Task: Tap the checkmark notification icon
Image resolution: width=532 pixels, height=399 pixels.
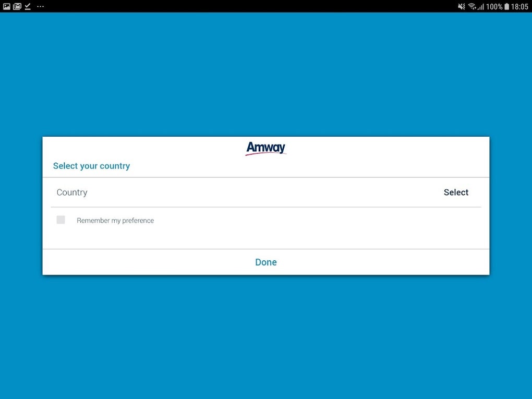Action: [27, 6]
